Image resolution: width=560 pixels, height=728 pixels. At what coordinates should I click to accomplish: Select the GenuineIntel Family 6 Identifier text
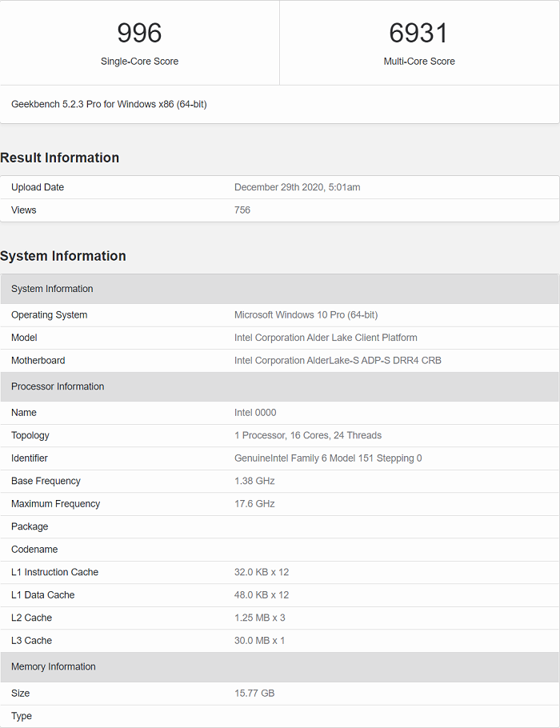click(x=328, y=458)
